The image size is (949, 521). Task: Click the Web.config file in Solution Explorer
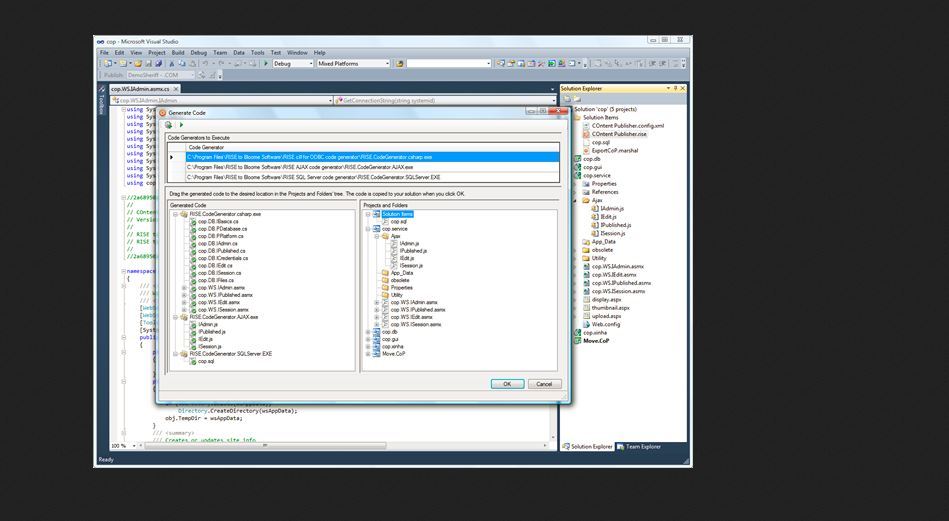pos(606,324)
